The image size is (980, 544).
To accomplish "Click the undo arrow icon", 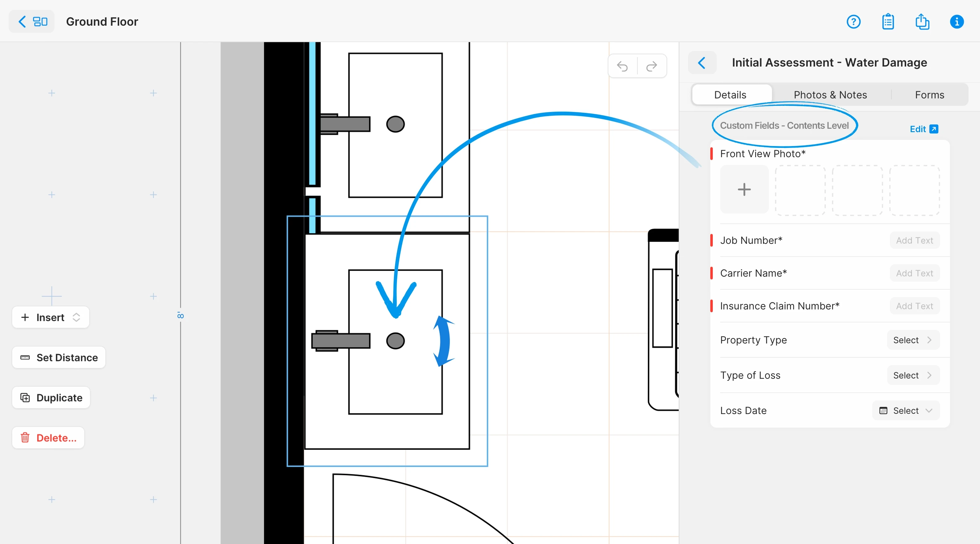I will [x=622, y=67].
